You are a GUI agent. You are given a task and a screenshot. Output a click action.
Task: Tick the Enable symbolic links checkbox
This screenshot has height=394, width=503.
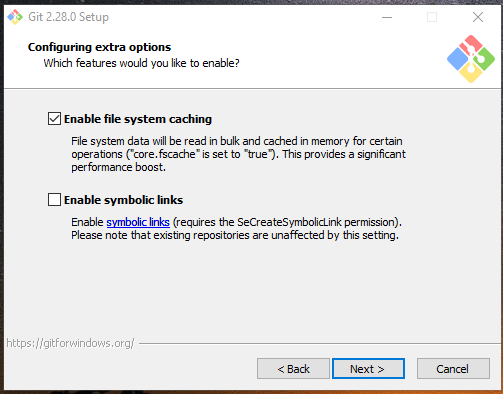point(54,200)
